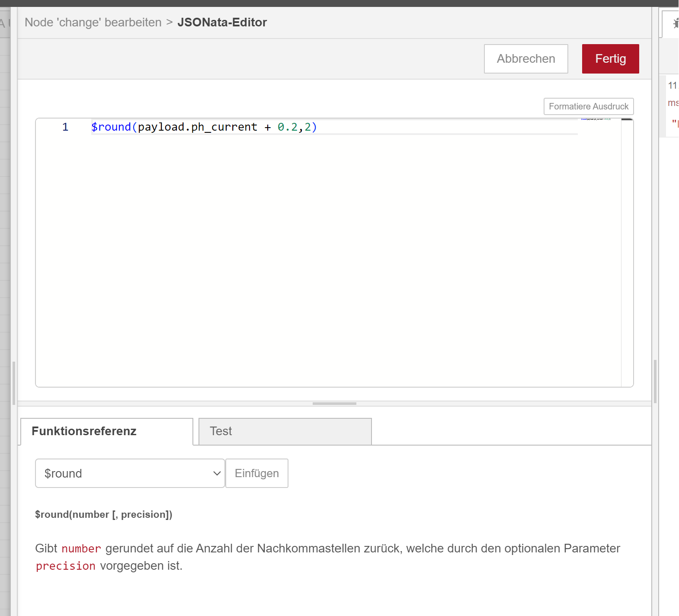Click the editor's code minimap preview

tap(596, 119)
